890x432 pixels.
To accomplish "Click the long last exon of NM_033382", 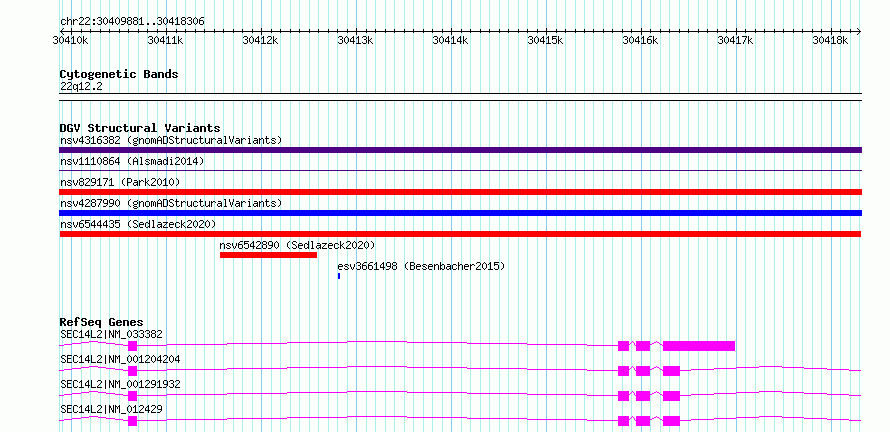I will (699, 346).
